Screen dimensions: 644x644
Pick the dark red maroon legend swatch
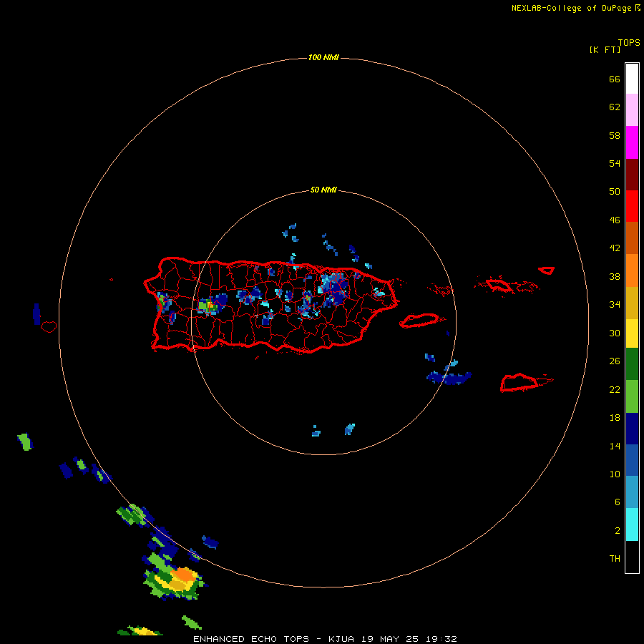pos(632,174)
